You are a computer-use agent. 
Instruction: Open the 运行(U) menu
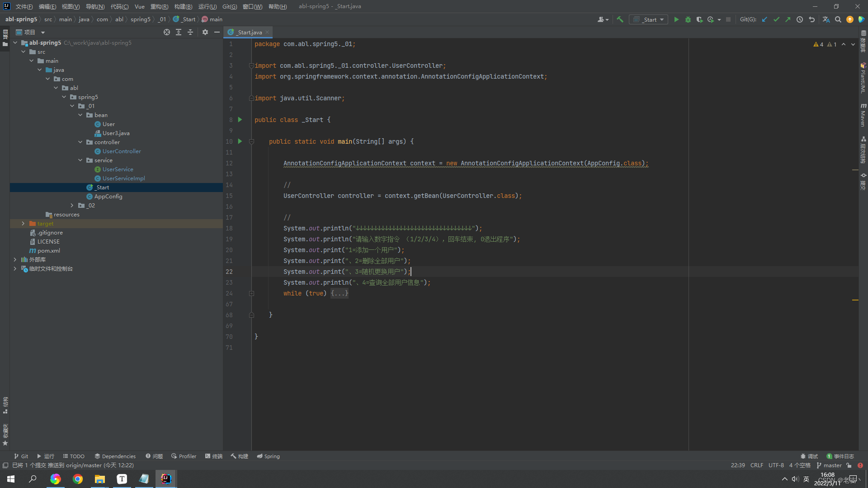208,6
